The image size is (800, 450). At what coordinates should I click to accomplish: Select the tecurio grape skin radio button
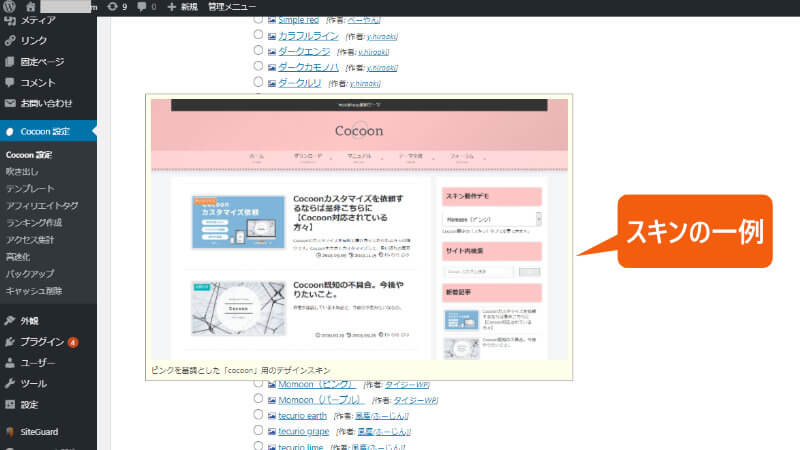tap(258, 430)
